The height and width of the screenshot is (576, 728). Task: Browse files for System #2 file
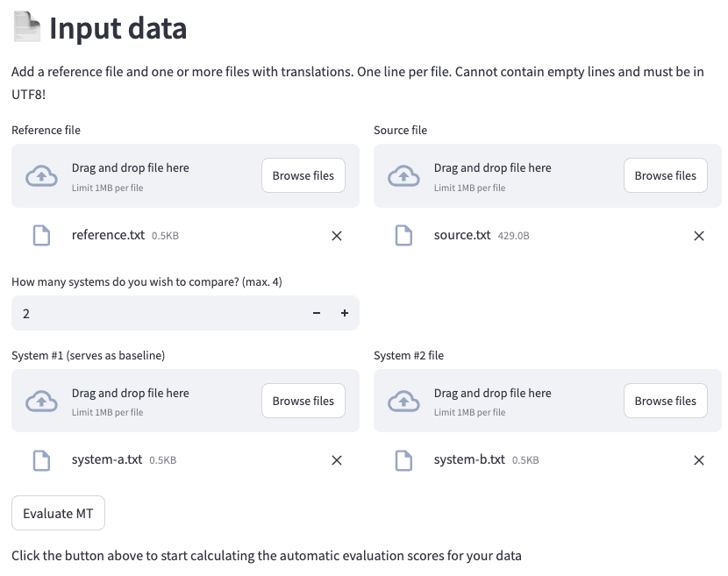pyautogui.click(x=666, y=401)
